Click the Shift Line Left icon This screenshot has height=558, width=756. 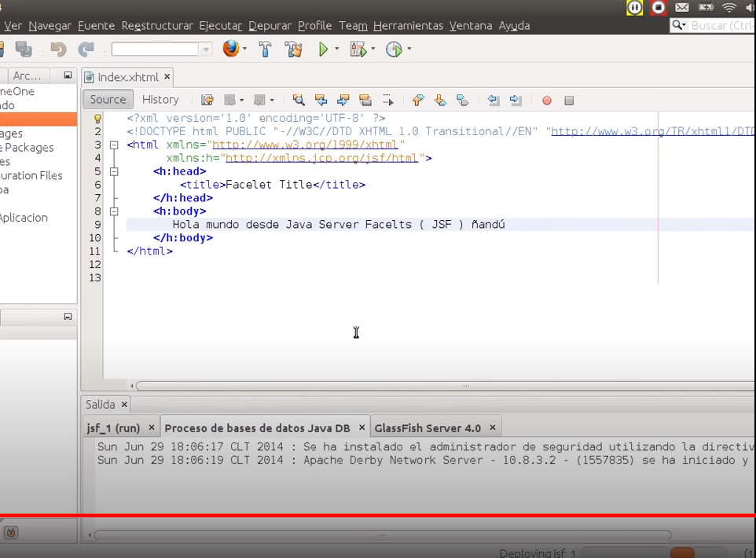(494, 100)
